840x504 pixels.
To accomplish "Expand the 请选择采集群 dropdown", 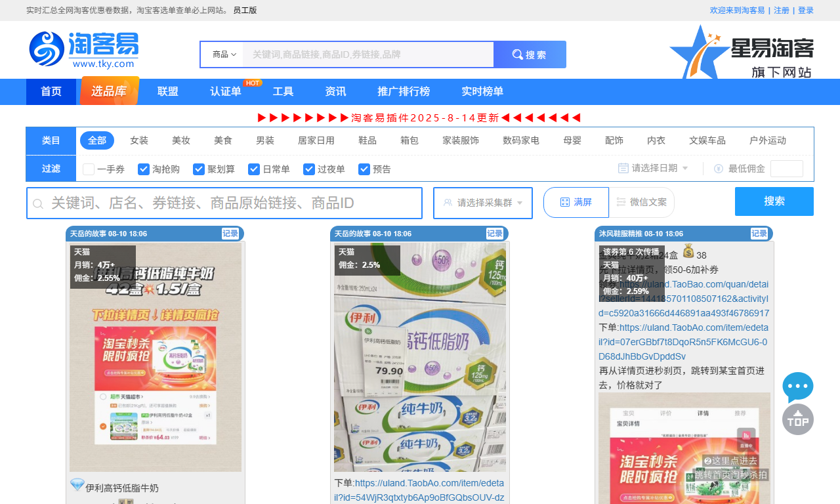I will 483,203.
